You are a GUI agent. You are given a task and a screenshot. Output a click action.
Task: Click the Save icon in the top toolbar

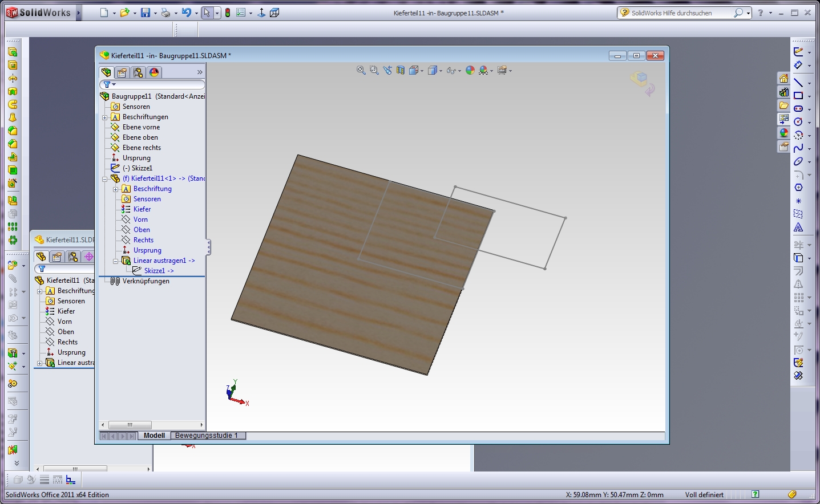click(146, 13)
